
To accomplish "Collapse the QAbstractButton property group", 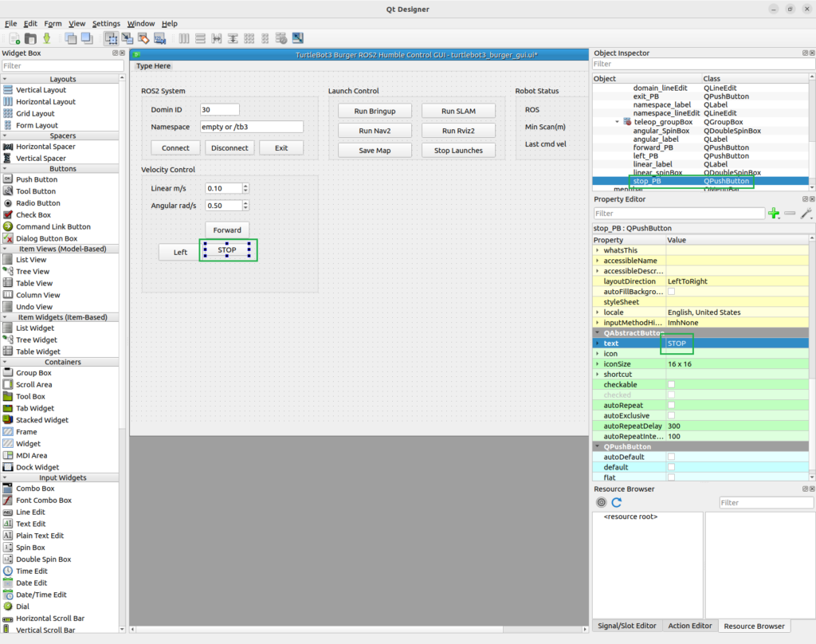I will click(x=598, y=332).
